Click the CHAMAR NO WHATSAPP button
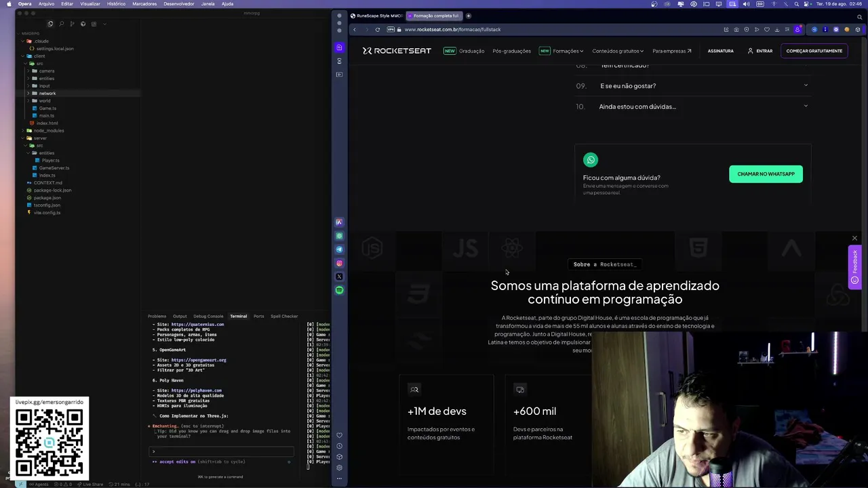868x488 pixels. (766, 174)
